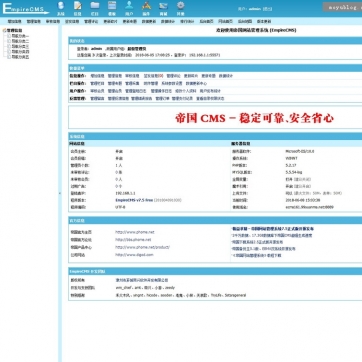This screenshot has width=362, height=362.
Task: Click the admin username in the header
Action: point(255,9)
